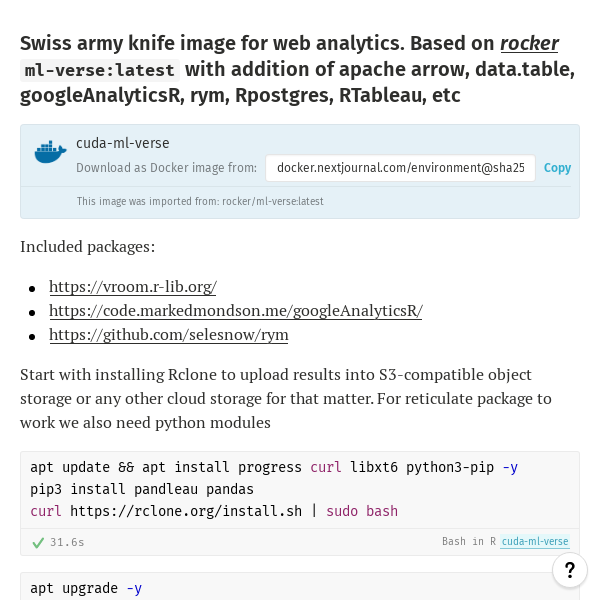Click the 'Included packages:' paragraph
This screenshot has width=600, height=600.
88,247
